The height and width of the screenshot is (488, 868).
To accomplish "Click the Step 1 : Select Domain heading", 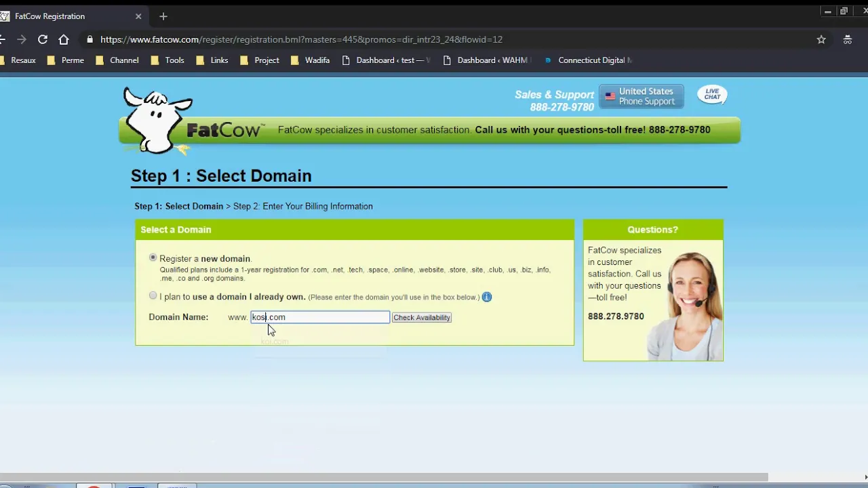I will click(221, 176).
